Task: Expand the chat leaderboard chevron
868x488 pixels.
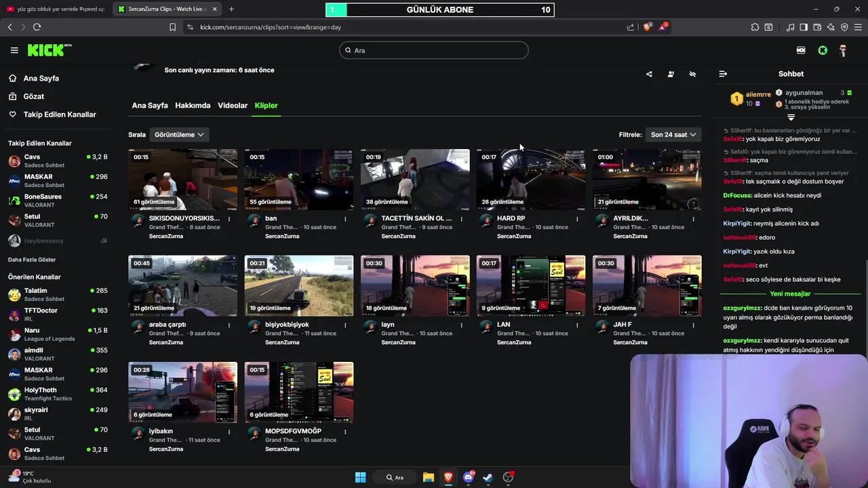Action: tap(791, 117)
